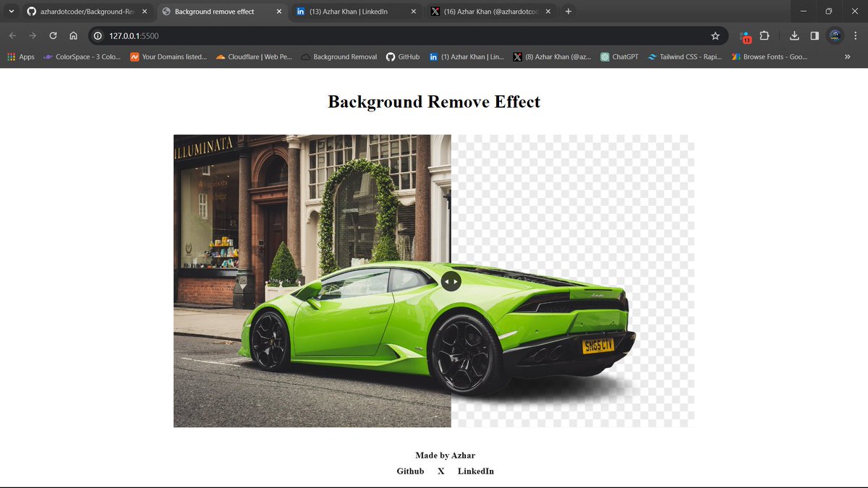This screenshot has width=868, height=488.
Task: Open the Tailwind CSS - Rapi... bookmark
Action: tap(684, 56)
